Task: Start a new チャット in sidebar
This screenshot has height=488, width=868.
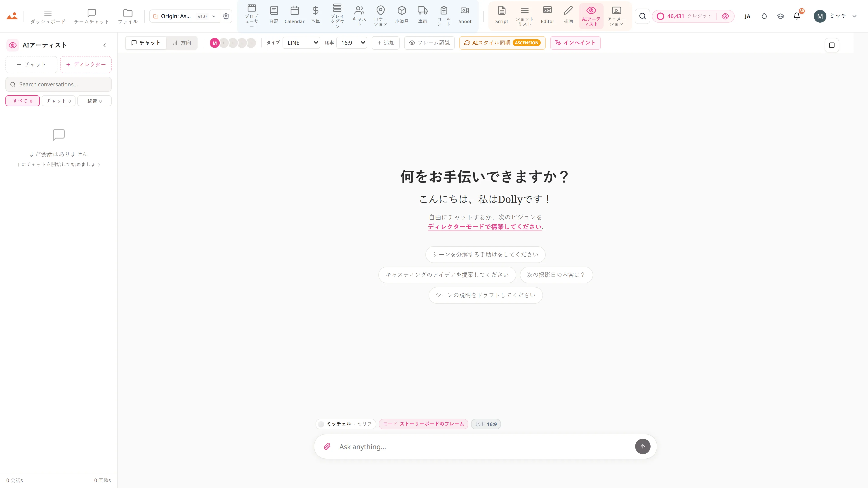Action: point(31,64)
